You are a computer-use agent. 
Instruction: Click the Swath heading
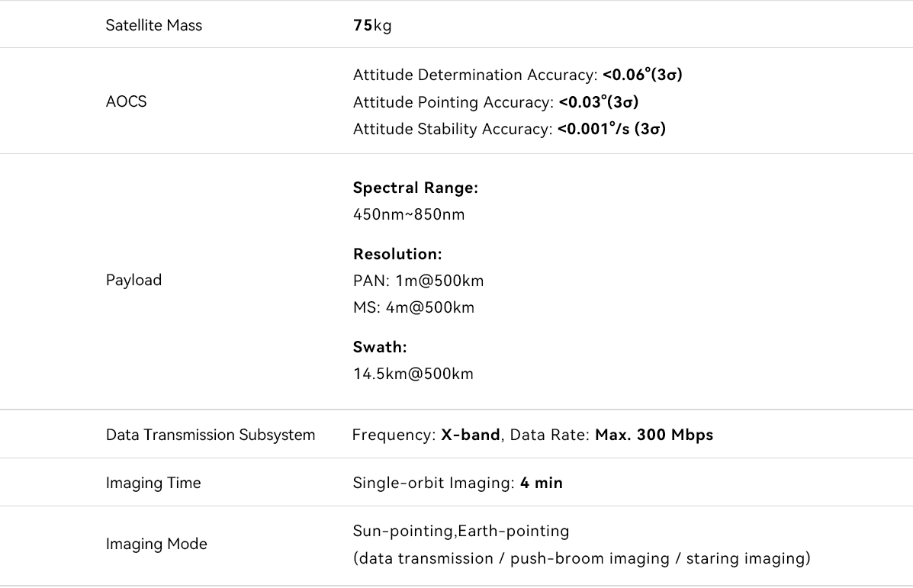pyautogui.click(x=380, y=347)
